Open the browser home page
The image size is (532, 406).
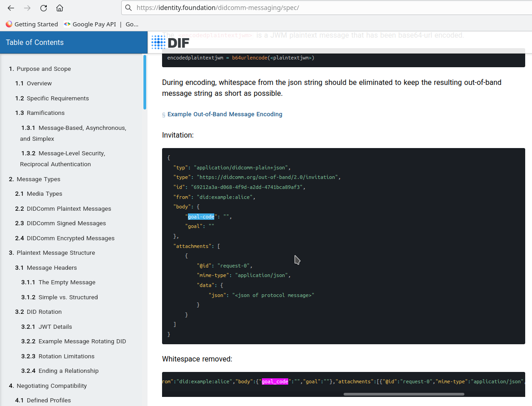(59, 8)
